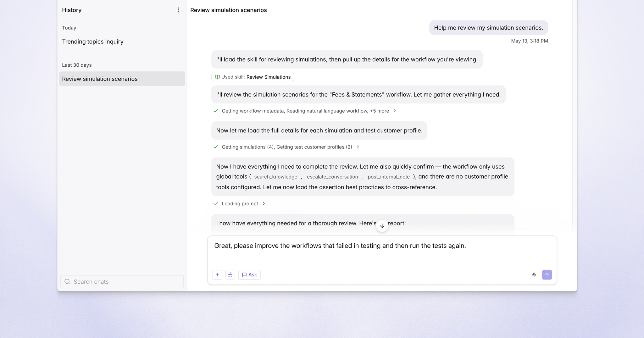
Task: Click into the message composer text area
Action: point(382,252)
